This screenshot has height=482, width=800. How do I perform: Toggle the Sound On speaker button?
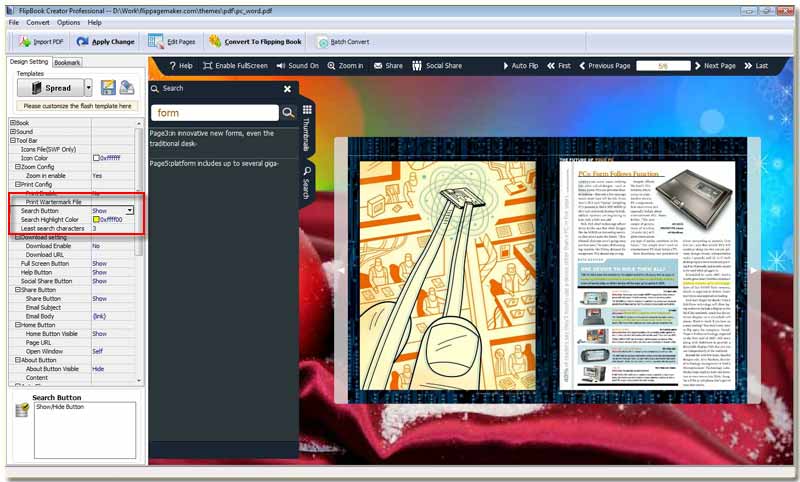[297, 66]
